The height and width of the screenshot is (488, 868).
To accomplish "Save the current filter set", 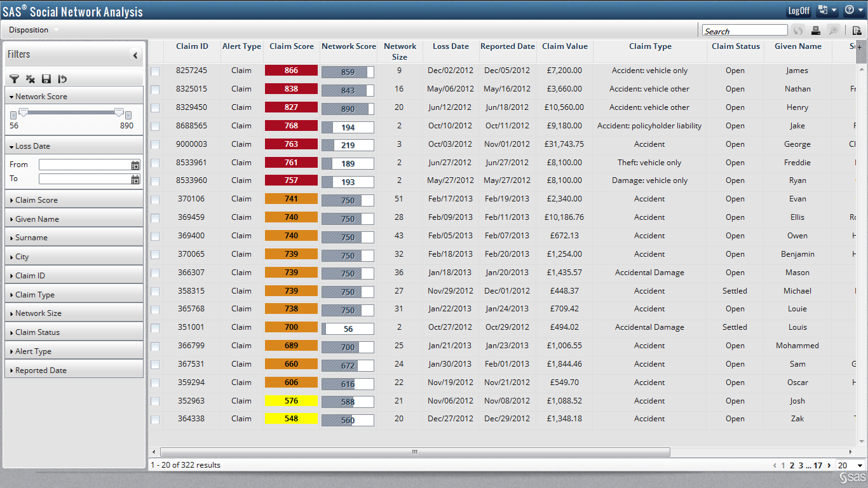I will pyautogui.click(x=46, y=79).
